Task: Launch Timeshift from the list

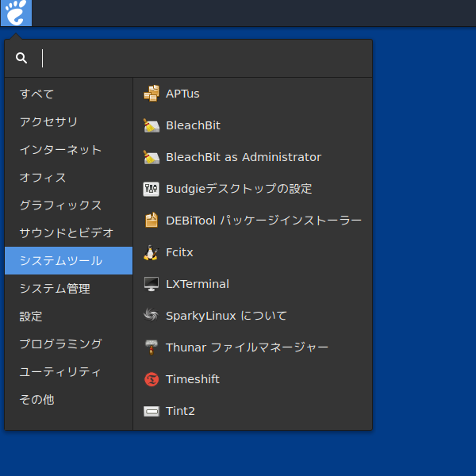Action: click(193, 379)
